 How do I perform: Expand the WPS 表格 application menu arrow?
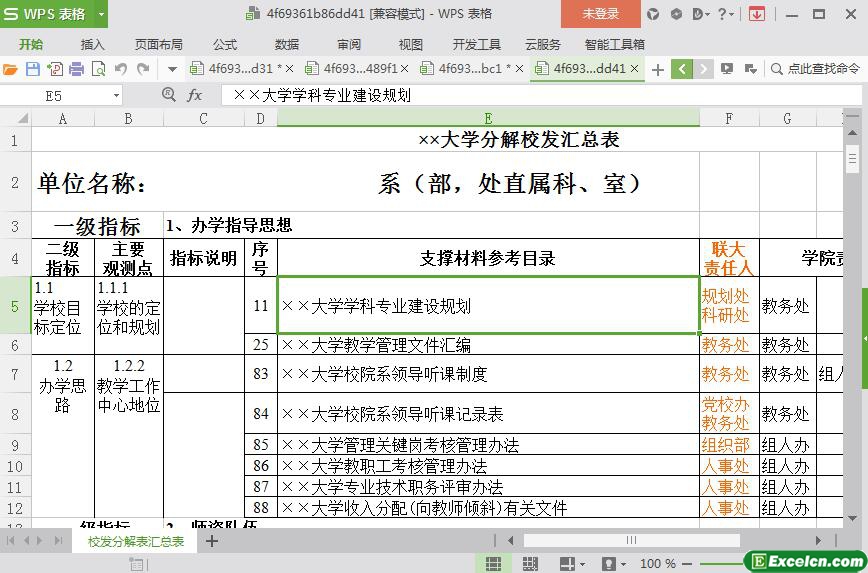pyautogui.click(x=101, y=14)
